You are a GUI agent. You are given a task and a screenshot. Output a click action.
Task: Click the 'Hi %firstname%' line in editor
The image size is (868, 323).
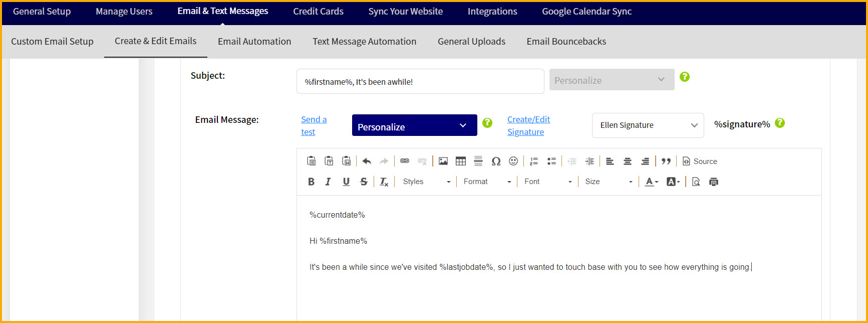[339, 241]
